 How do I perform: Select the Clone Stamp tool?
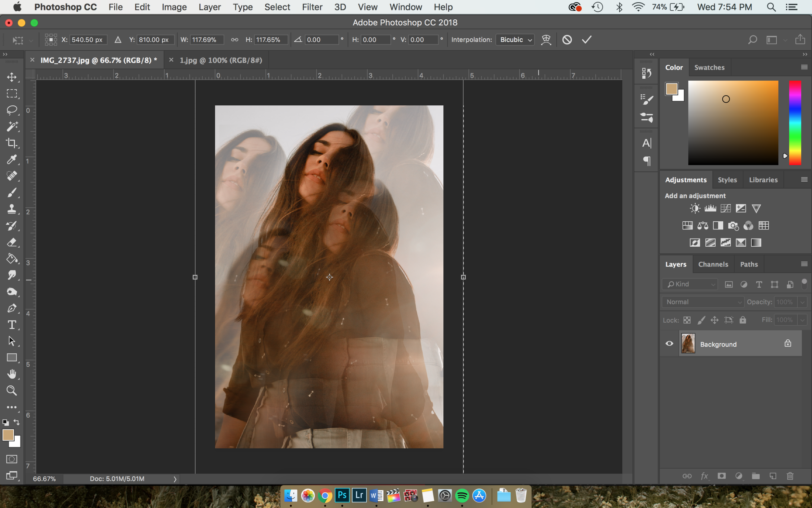point(12,209)
